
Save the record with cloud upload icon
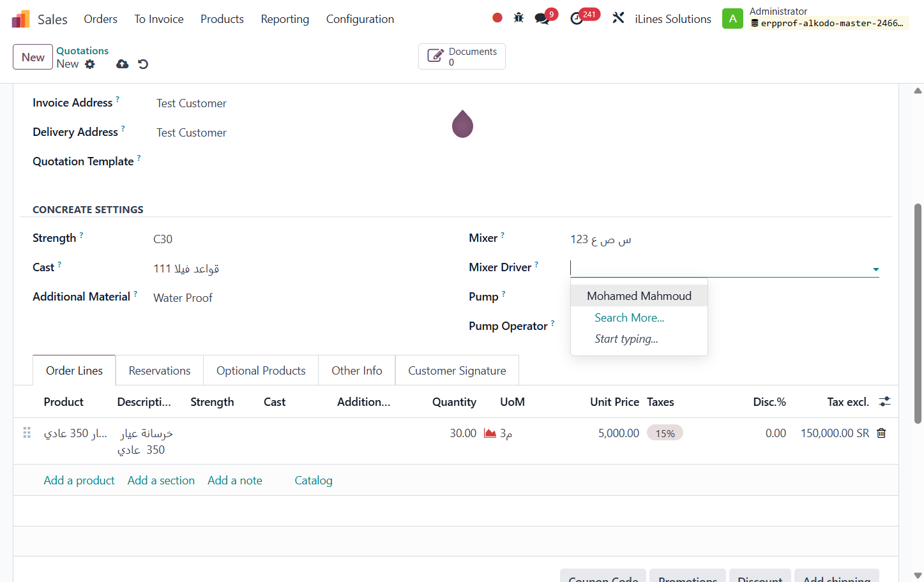point(123,64)
